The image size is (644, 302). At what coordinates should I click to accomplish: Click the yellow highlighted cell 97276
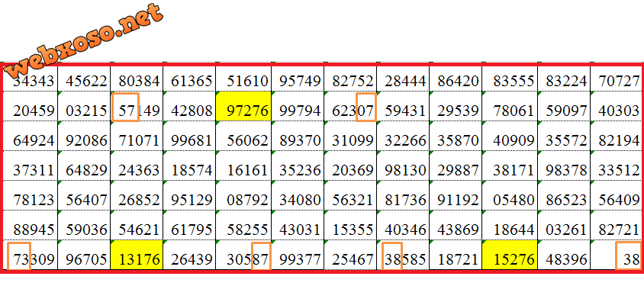click(x=243, y=106)
